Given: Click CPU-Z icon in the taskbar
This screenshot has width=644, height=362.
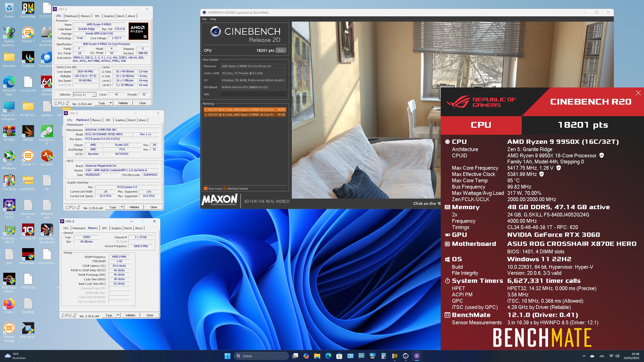Looking at the screenshot, I should point(417,356).
